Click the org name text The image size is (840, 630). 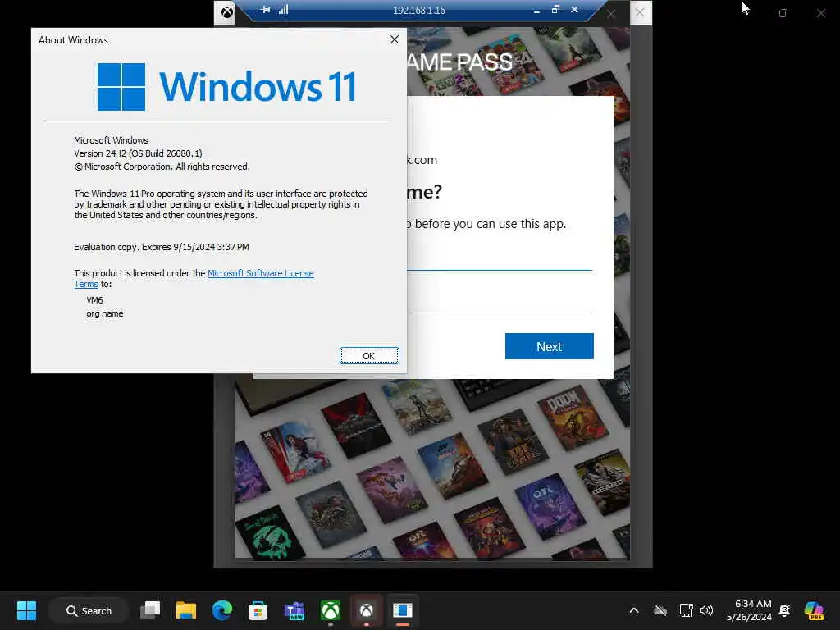tap(105, 313)
